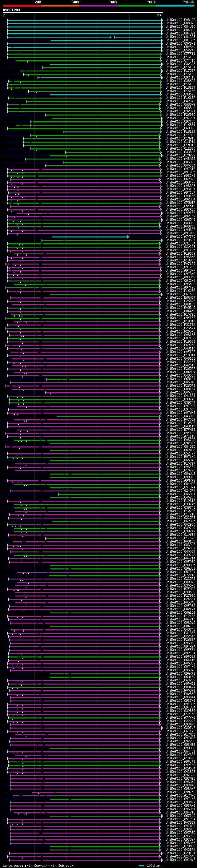Select the UniRef100_Q5VBK1 label
This screenshot has width=197, height=868.
(180, 43)
